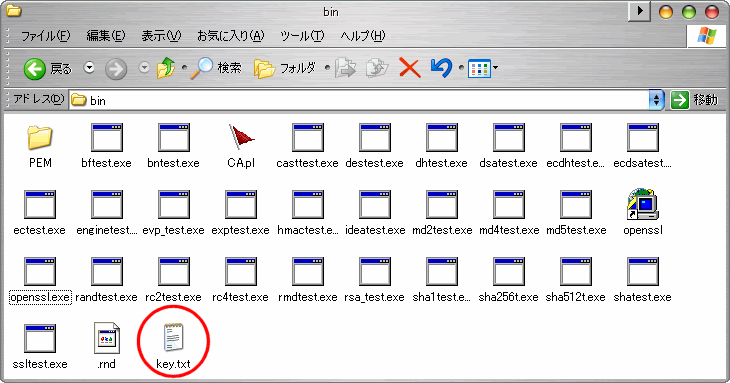
Task: Click the folder icon in title bar
Action: [14, 10]
